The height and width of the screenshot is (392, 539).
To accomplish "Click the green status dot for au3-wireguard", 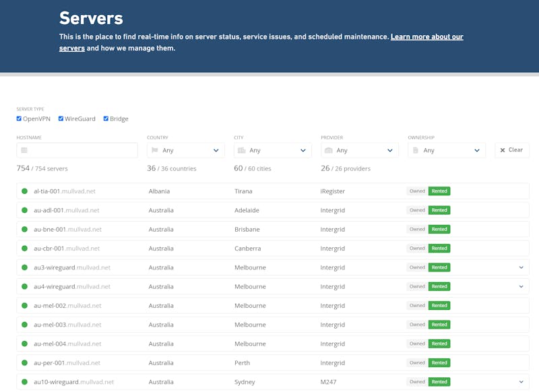I will point(24,267).
